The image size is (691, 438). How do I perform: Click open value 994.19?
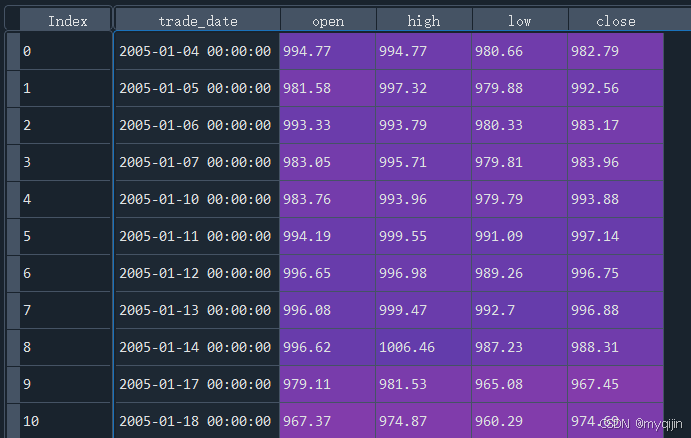327,236
